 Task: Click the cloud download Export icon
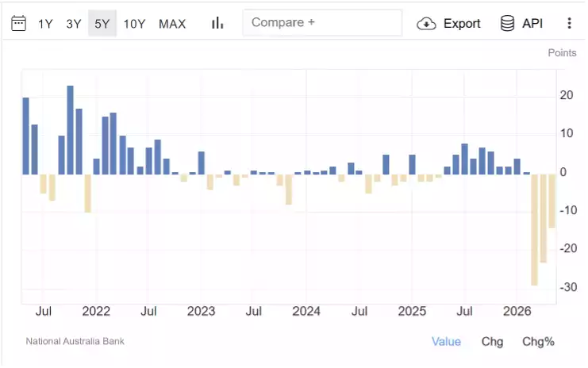point(426,24)
